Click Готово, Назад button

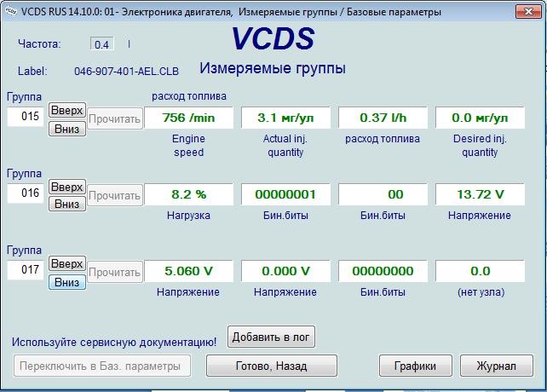coord(272,366)
